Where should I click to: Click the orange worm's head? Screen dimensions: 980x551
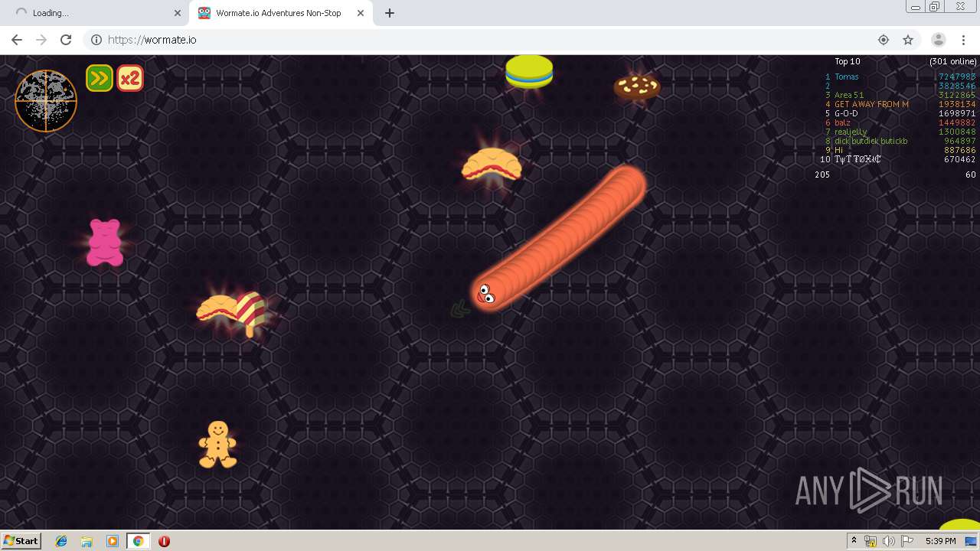(x=488, y=293)
